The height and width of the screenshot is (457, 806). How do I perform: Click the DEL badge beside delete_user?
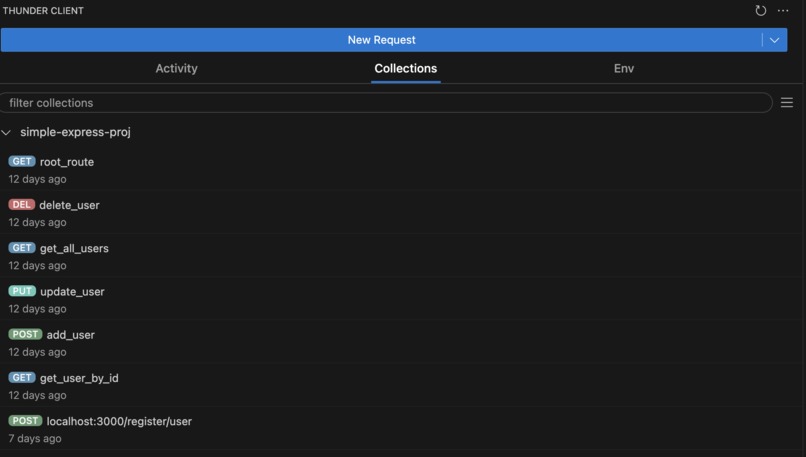tap(22, 205)
